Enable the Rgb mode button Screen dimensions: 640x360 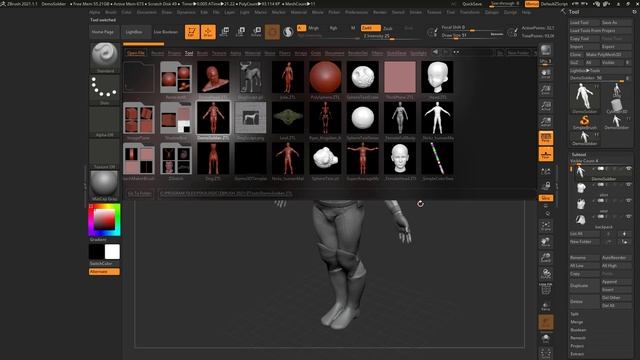point(333,28)
